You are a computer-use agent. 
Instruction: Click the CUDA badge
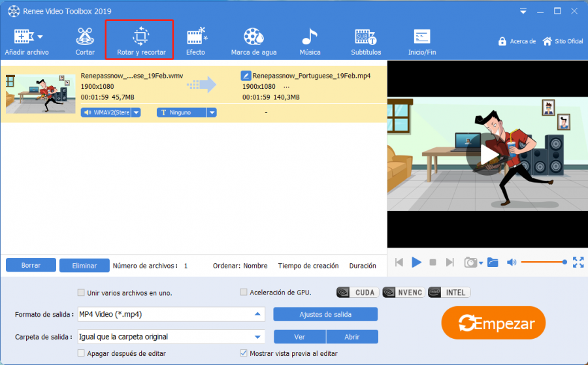[x=358, y=293]
